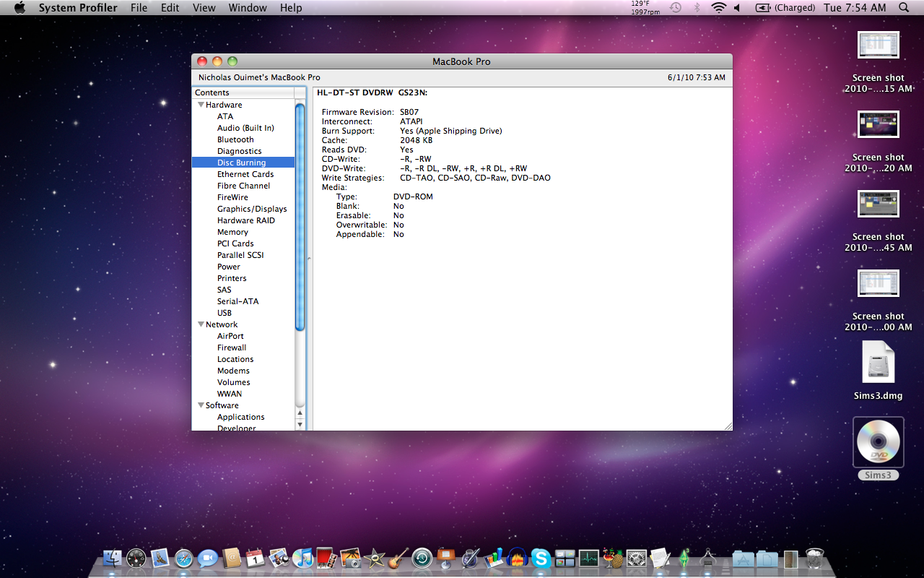Collapse the Software section triangle
924x578 pixels.
pyautogui.click(x=201, y=405)
